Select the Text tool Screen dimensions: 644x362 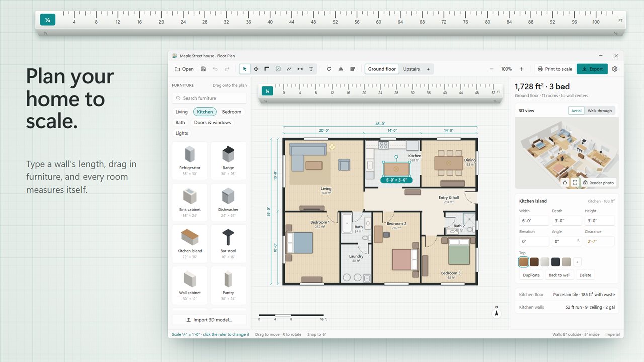[x=311, y=69]
